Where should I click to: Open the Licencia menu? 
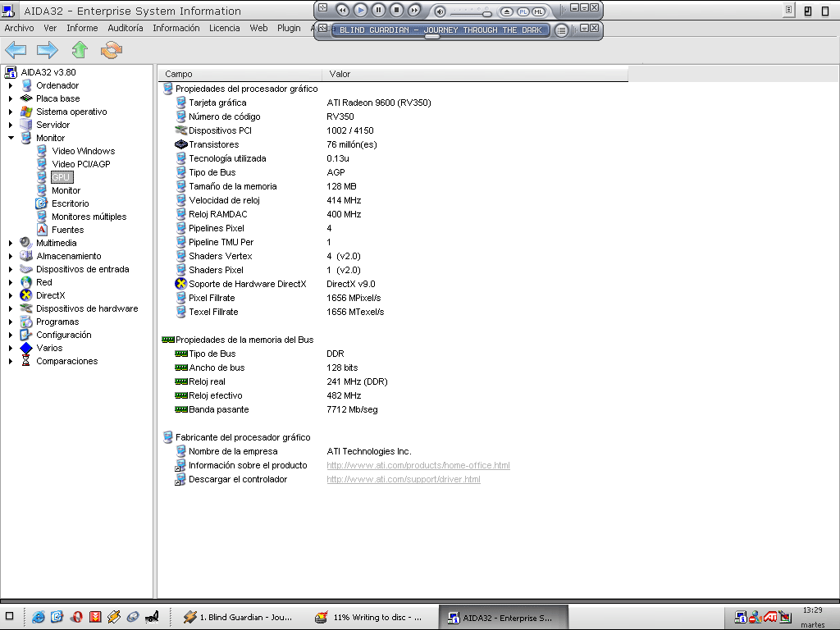pos(225,28)
